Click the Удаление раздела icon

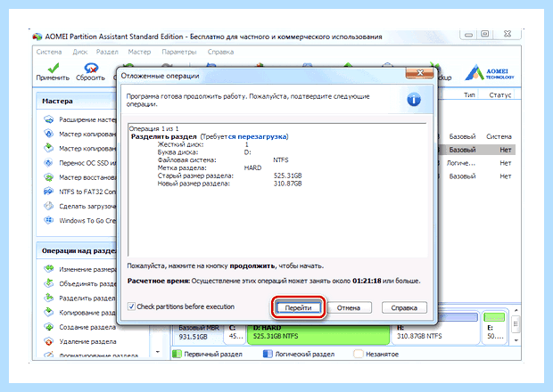point(49,341)
